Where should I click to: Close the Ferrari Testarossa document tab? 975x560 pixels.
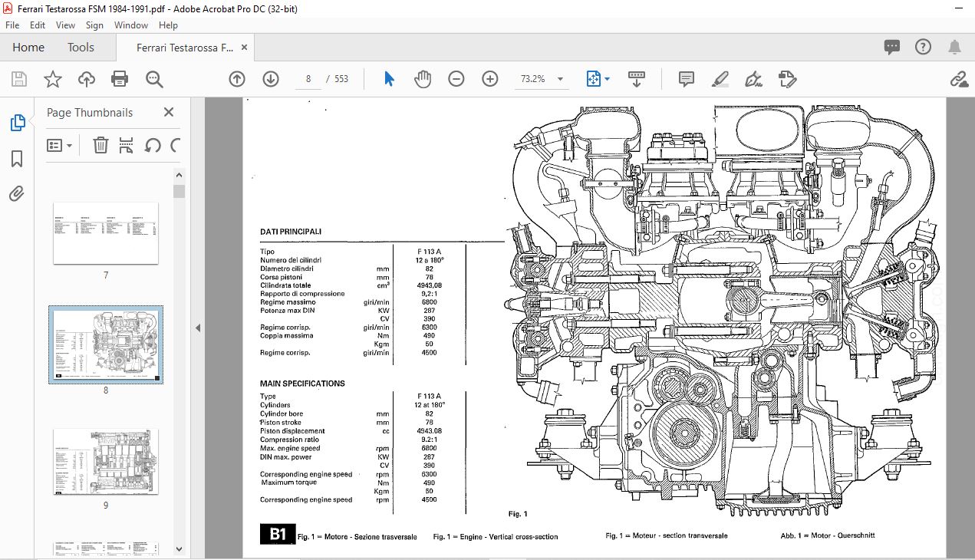245,48
